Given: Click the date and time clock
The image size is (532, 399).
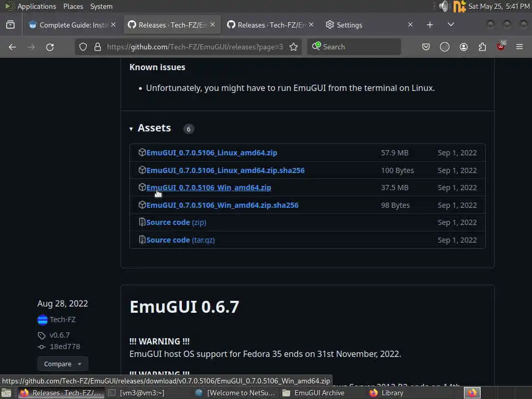Looking at the screenshot, I should pyautogui.click(x=499, y=6).
